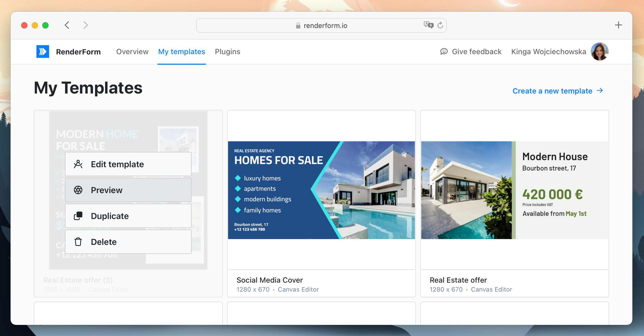Click the RenderForm logo icon
644x336 pixels.
click(42, 51)
